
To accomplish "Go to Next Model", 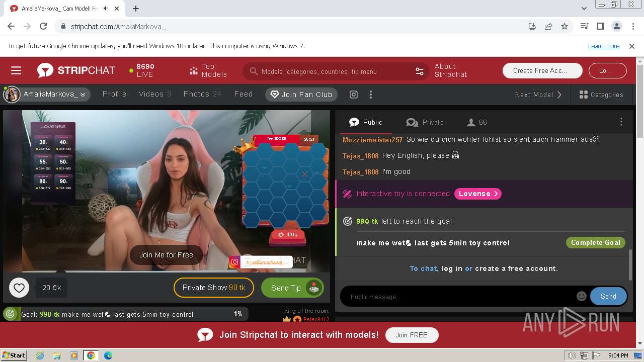I will [538, 95].
